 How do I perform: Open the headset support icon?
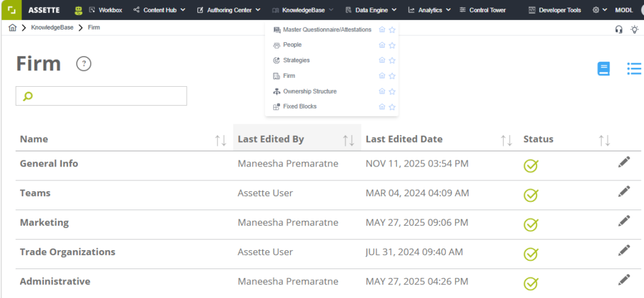(x=619, y=29)
